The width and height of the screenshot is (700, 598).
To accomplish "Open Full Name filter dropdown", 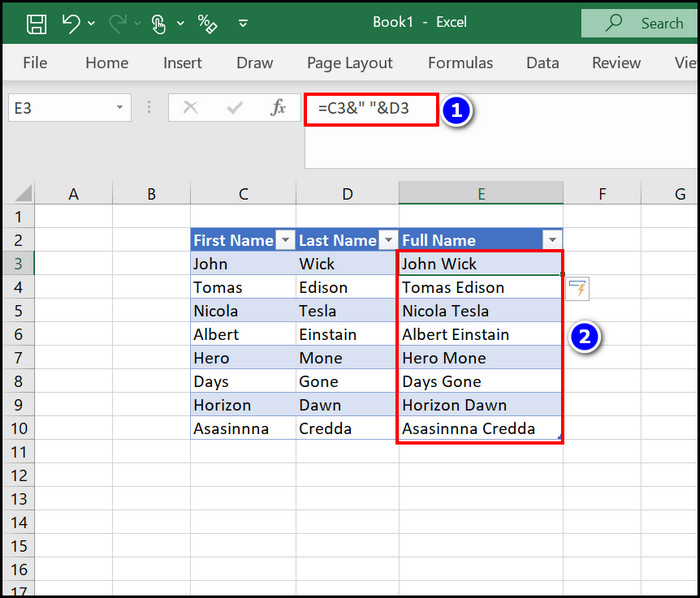I will tap(552, 240).
